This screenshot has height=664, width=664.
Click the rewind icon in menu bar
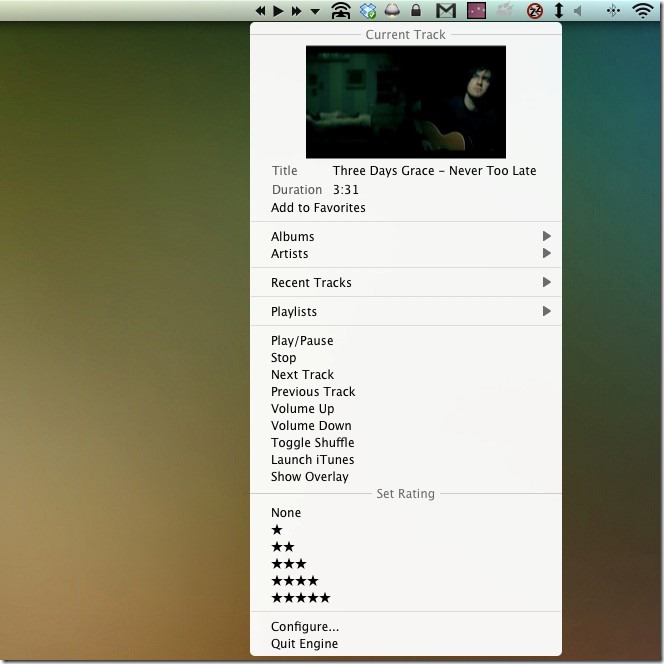[x=261, y=11]
